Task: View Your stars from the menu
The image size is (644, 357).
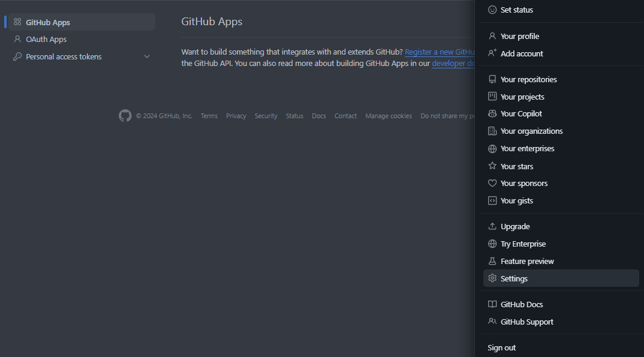Action: [561, 166]
